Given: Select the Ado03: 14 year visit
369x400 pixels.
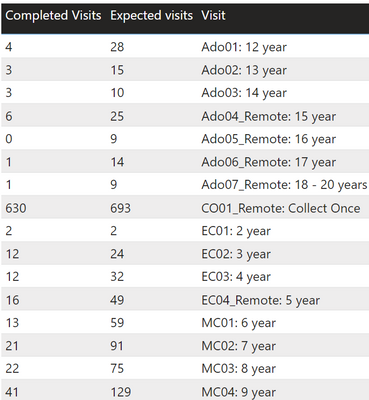Looking at the screenshot, I should 244,93.
